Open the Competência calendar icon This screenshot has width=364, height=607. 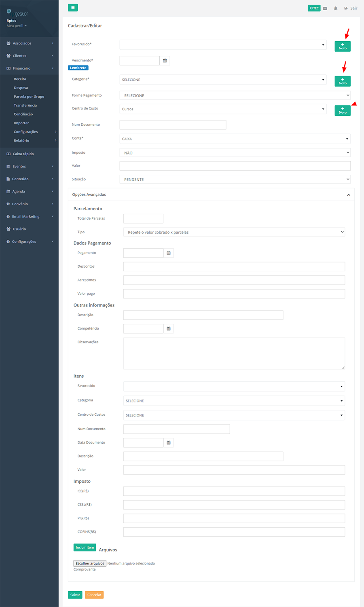pyautogui.click(x=169, y=329)
